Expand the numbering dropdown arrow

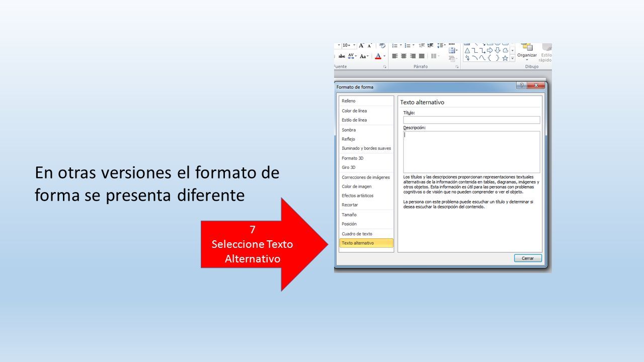pyautogui.click(x=413, y=45)
